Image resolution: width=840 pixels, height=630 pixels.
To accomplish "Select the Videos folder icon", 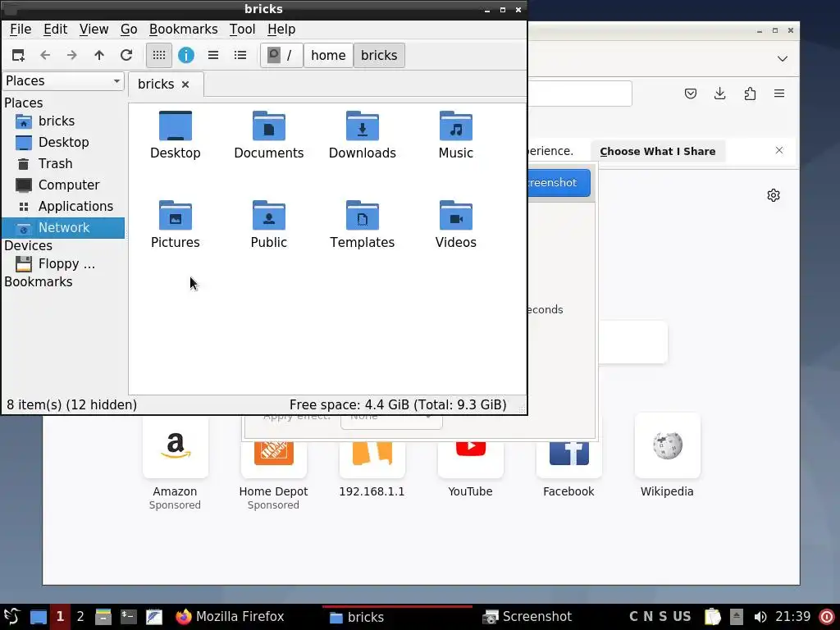I will 456,216.
